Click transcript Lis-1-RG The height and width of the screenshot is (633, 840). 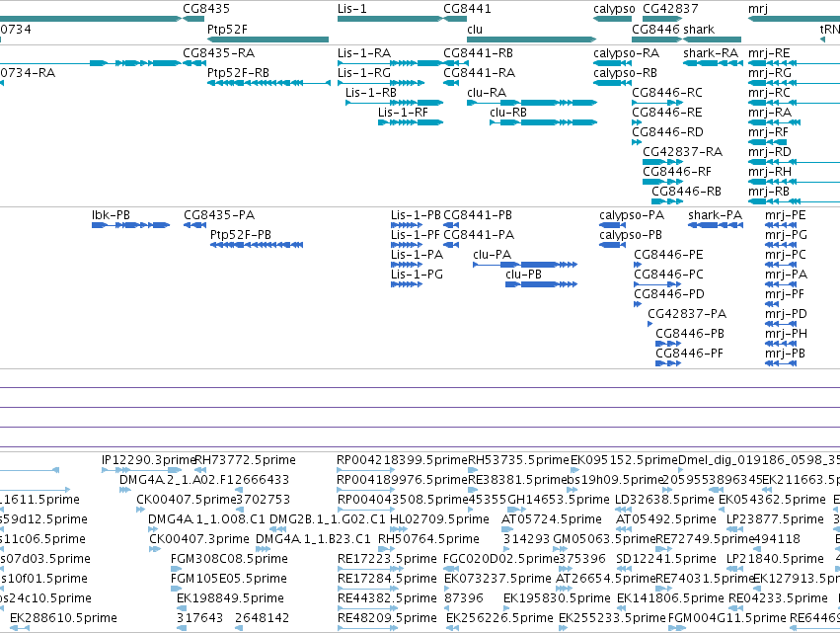(364, 73)
